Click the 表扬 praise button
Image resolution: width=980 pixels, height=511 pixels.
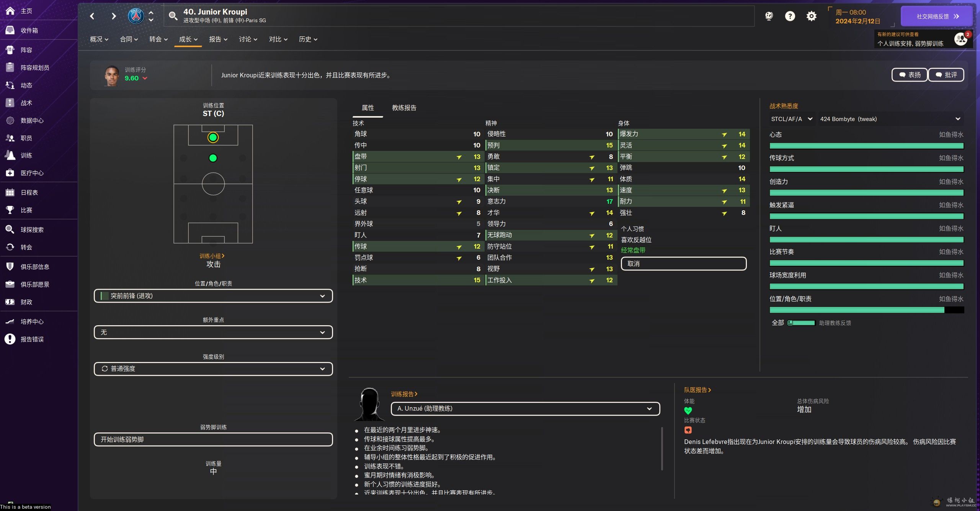click(910, 75)
